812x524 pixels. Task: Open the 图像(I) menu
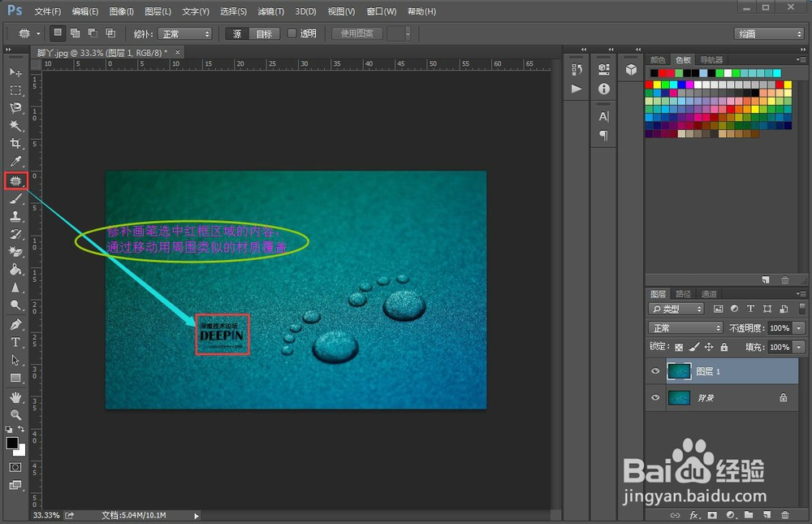[122, 11]
